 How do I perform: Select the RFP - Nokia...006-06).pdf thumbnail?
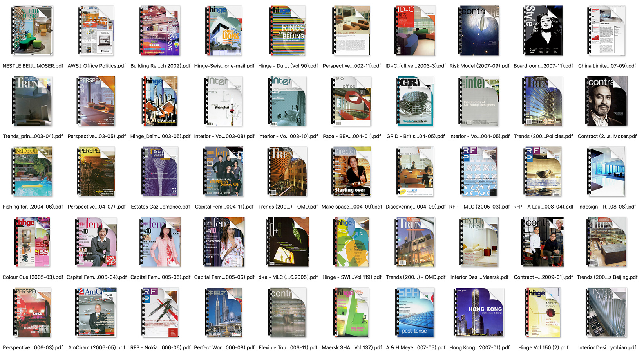[161, 312]
